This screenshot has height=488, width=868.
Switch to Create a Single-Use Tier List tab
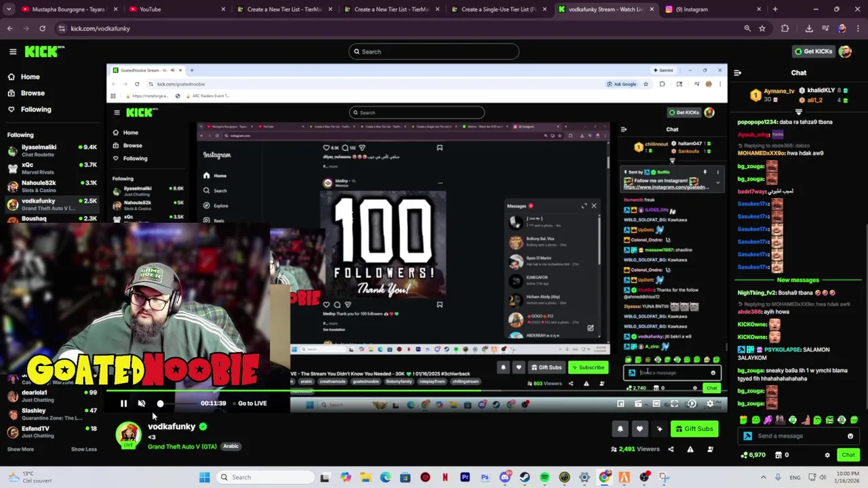pos(499,9)
